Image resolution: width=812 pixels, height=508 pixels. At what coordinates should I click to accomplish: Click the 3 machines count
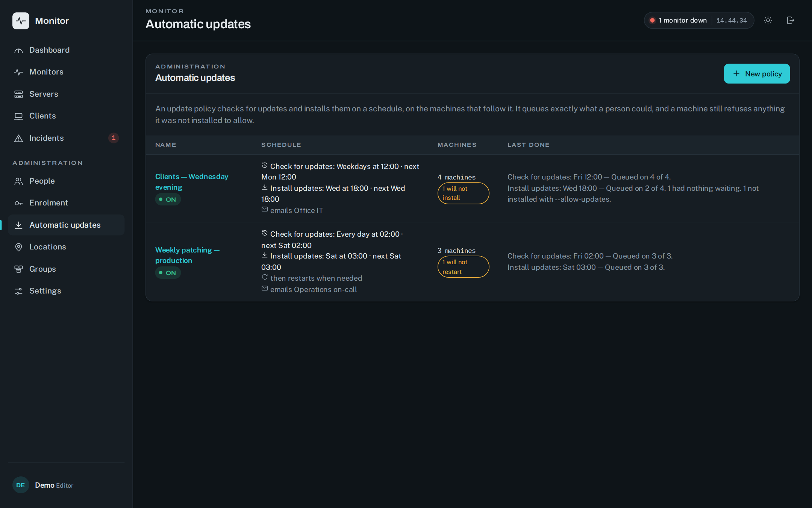pos(456,251)
